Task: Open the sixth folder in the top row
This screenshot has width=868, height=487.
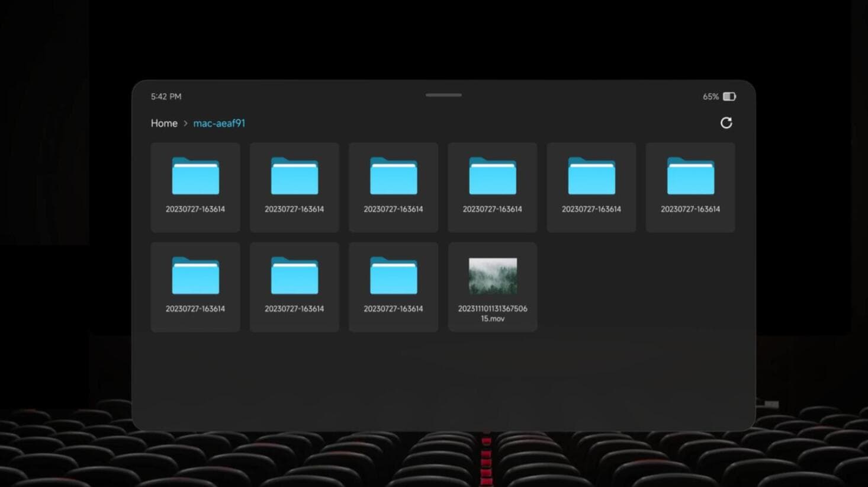Action: click(x=690, y=187)
